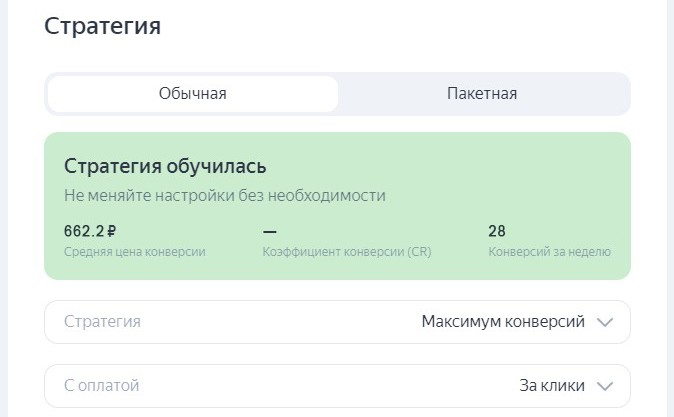
Task: Click chevron arrow next to Максимум конверсий
Action: (604, 322)
